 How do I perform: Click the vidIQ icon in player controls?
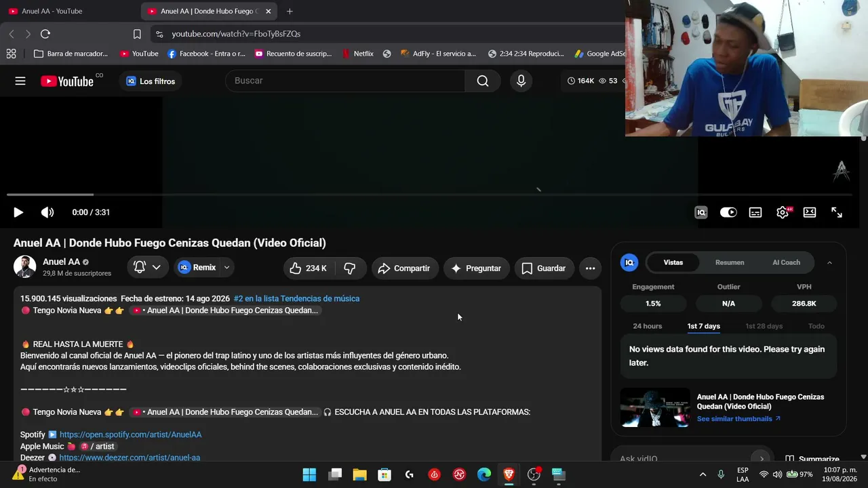point(701,212)
